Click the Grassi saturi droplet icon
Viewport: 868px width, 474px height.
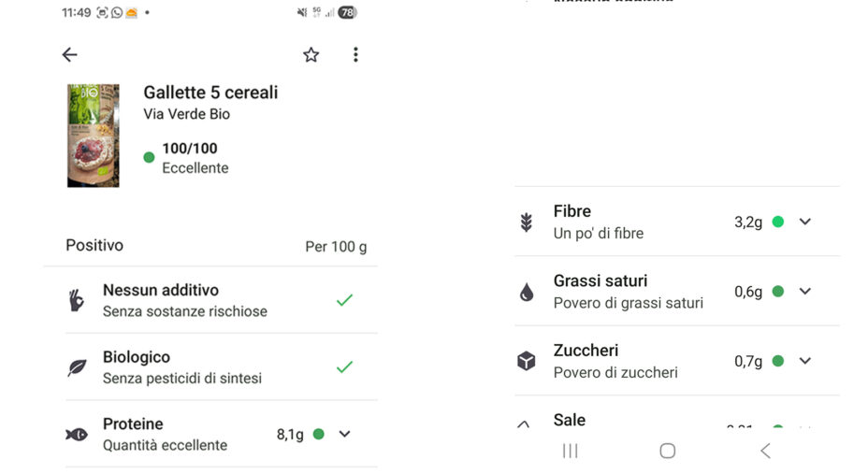click(527, 292)
